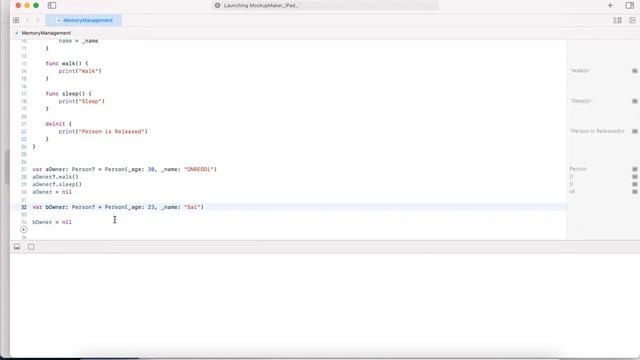This screenshot has width=640, height=360.
Task: Click "Person is Released" value in results sidebar
Action: (x=598, y=131)
